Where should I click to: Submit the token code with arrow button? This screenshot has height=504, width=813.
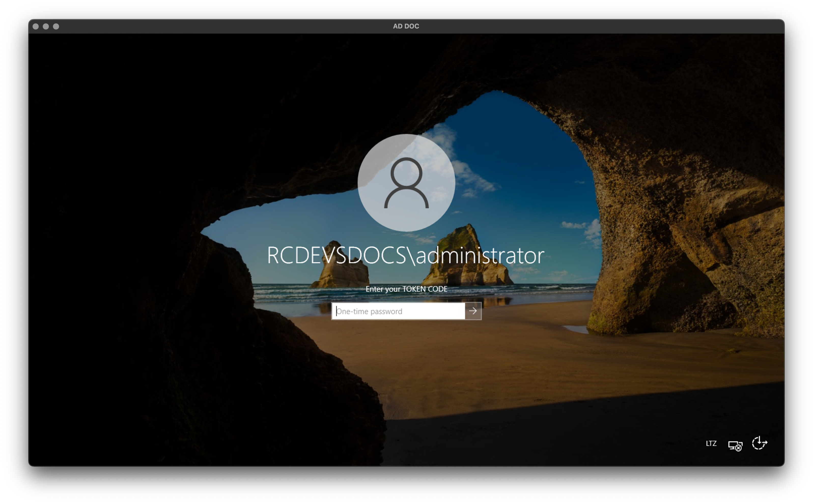click(x=473, y=311)
